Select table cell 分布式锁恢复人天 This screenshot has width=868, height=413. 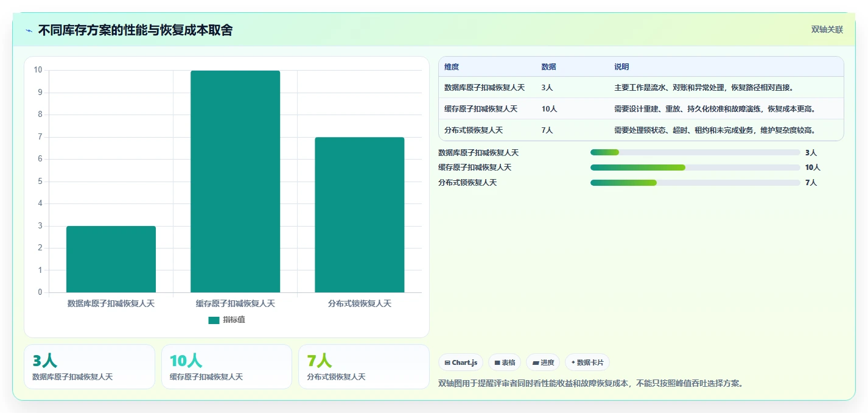pos(474,130)
